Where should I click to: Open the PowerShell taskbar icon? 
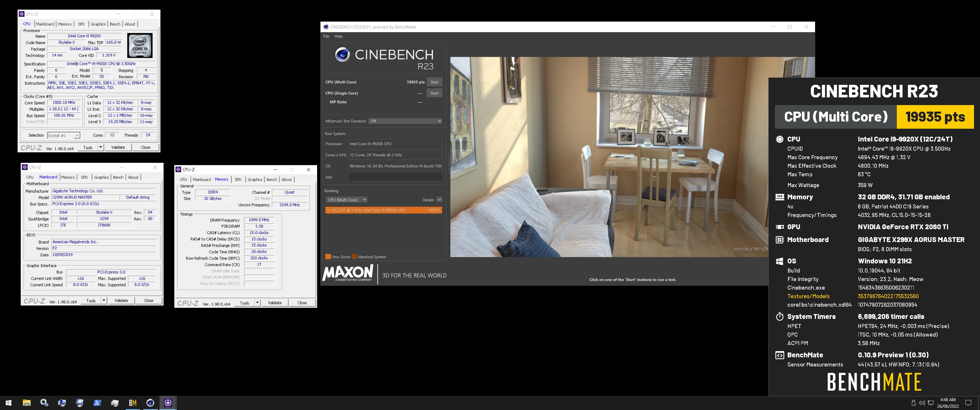click(x=97, y=403)
